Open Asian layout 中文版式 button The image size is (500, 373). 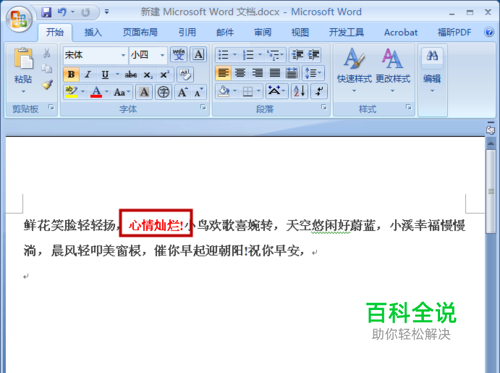point(277,91)
